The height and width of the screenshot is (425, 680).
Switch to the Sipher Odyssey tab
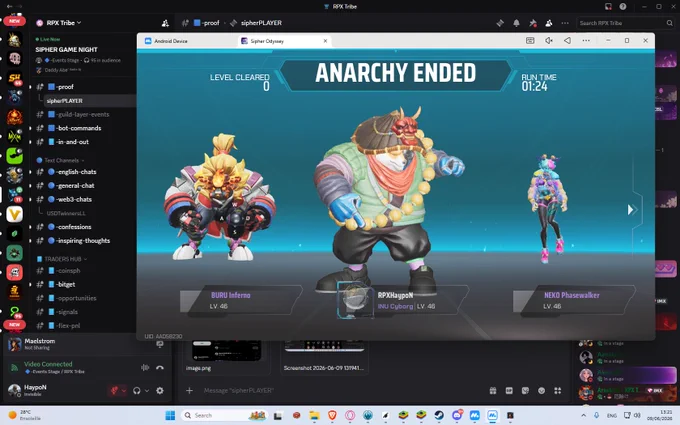click(x=267, y=41)
